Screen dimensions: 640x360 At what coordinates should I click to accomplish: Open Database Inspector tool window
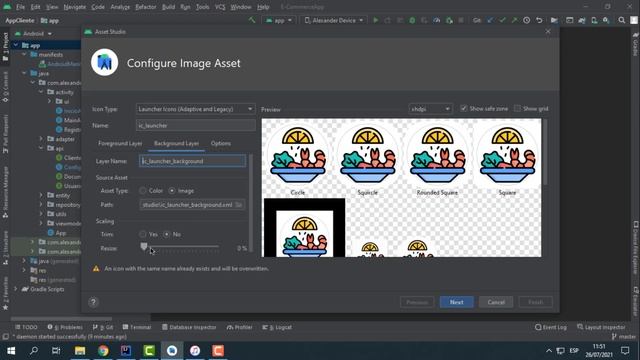(189, 327)
